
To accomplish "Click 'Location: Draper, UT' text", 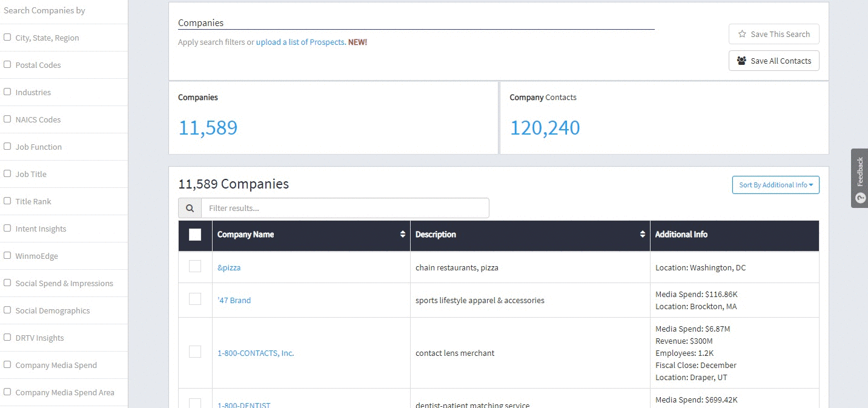I will coord(691,377).
